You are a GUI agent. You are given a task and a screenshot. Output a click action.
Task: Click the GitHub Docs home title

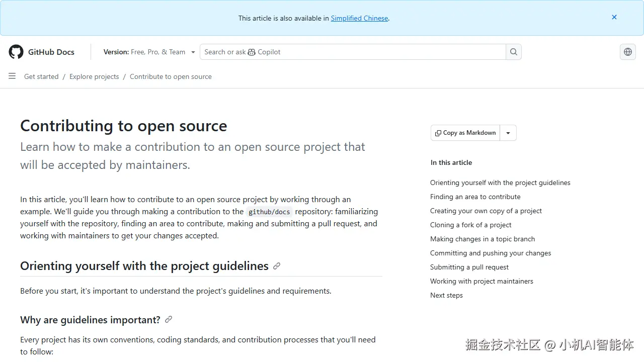click(51, 52)
